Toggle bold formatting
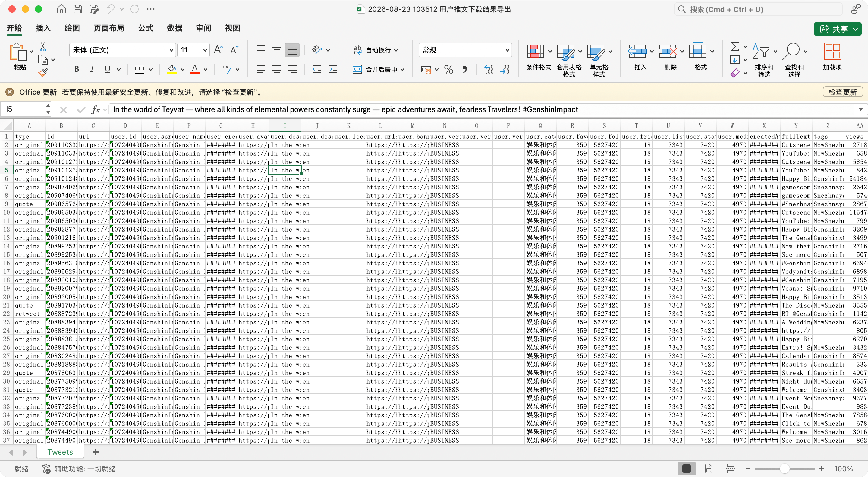868x477 pixels. tap(77, 69)
